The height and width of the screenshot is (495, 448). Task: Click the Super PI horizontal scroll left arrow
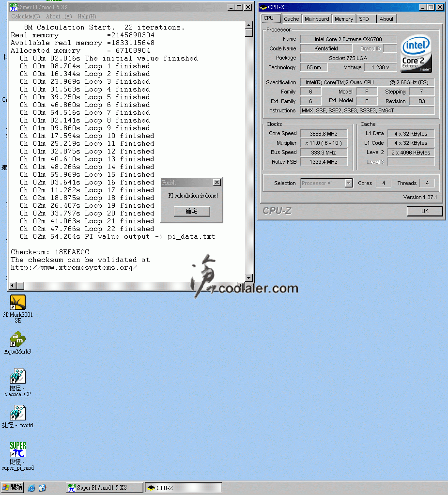coord(13,286)
